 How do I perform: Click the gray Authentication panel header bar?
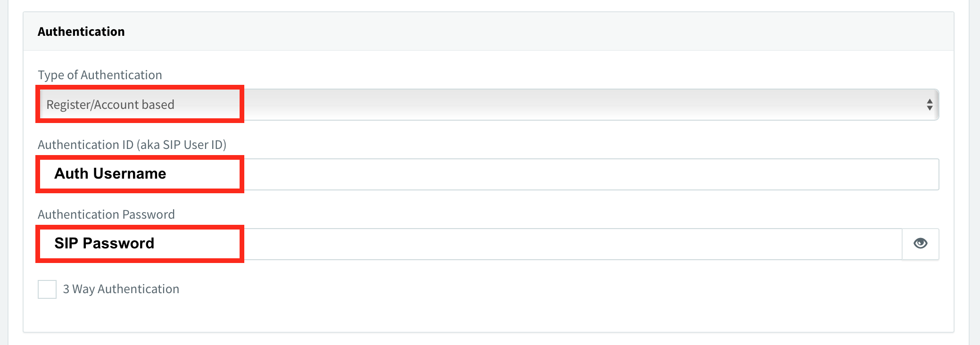(489, 31)
